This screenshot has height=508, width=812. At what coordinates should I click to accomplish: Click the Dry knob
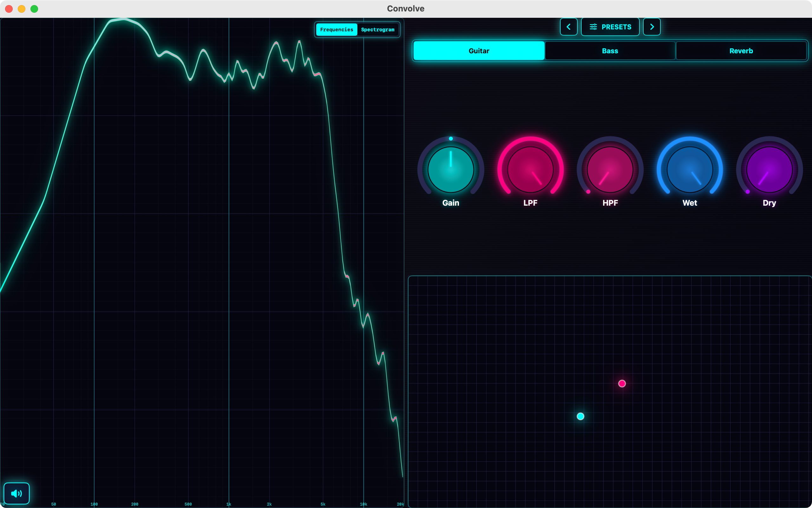(769, 169)
